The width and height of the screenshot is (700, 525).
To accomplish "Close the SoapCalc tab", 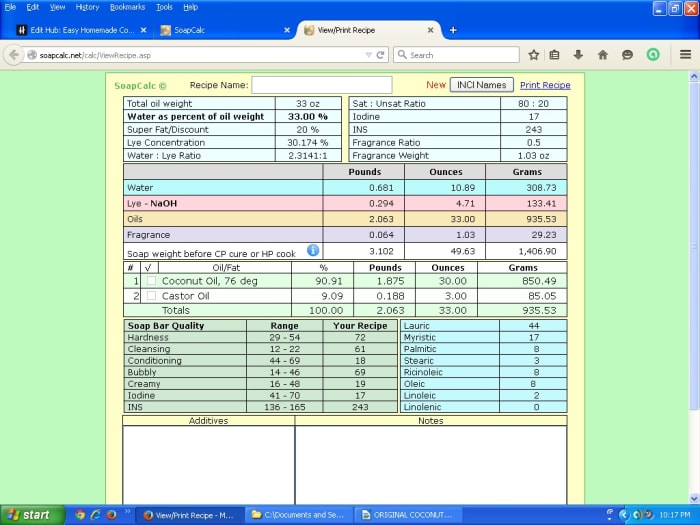I will click(287, 30).
